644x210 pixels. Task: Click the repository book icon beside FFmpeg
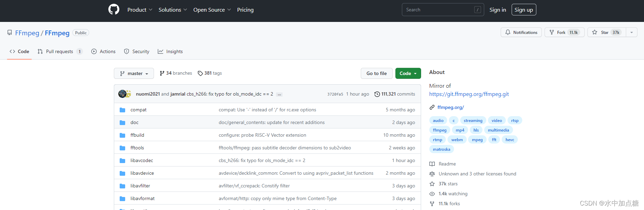click(x=10, y=33)
